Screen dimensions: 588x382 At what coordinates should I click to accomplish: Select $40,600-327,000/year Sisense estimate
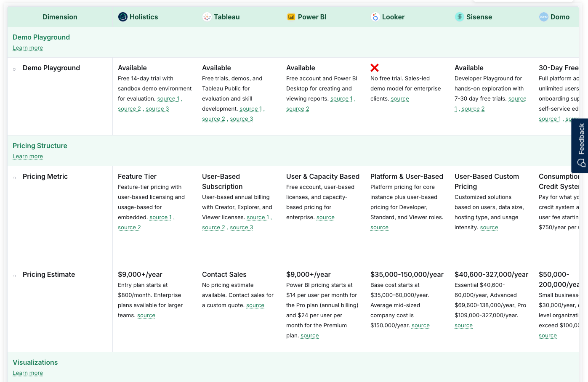tap(492, 274)
